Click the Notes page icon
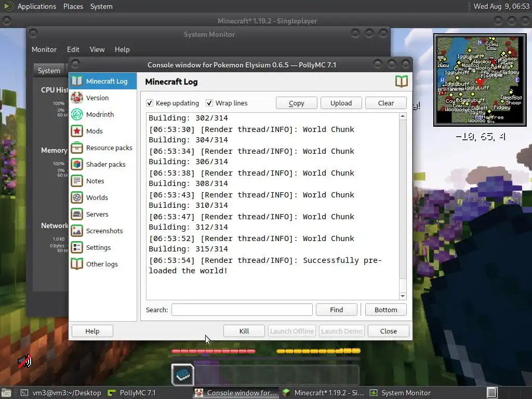 point(77,181)
